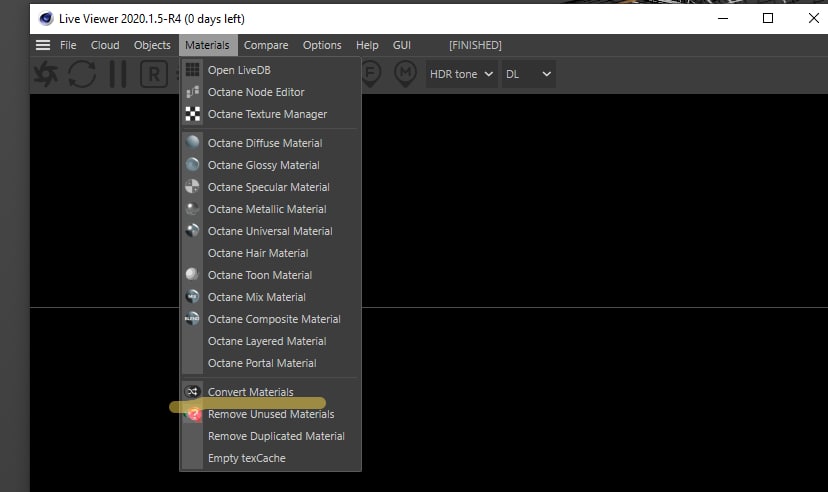Click the restart render refresh icon
Screen dimensions: 828x492
[82, 74]
